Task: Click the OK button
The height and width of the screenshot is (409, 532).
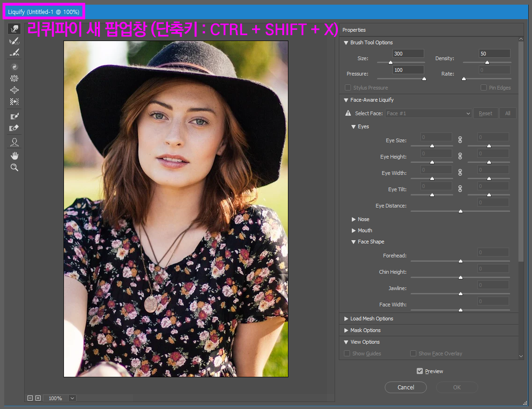Action: point(457,387)
